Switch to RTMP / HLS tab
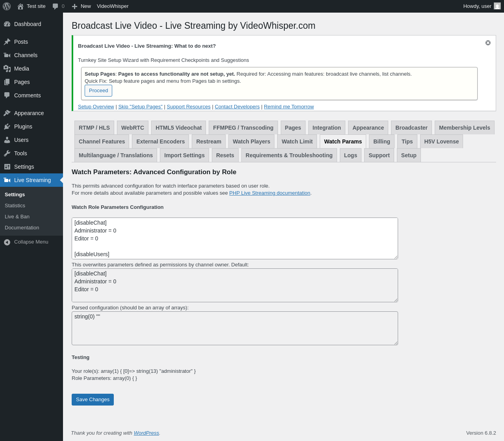This screenshot has width=504, height=441. pyautogui.click(x=94, y=128)
